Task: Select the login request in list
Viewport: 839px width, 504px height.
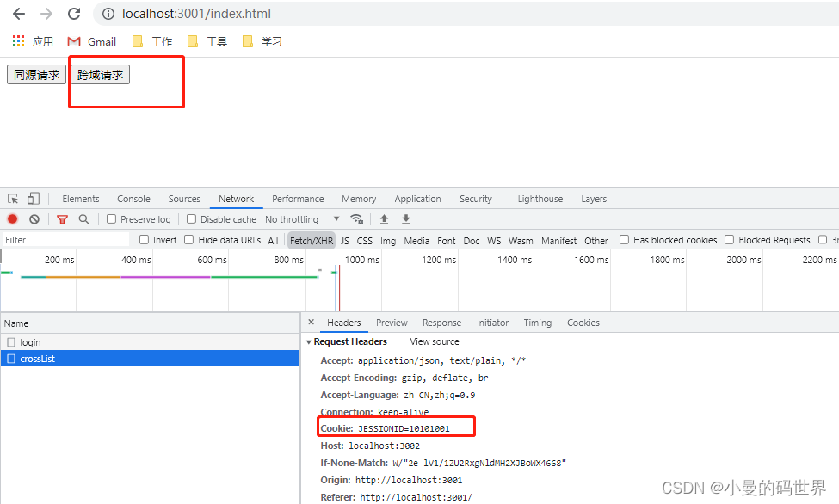Action: click(x=30, y=342)
